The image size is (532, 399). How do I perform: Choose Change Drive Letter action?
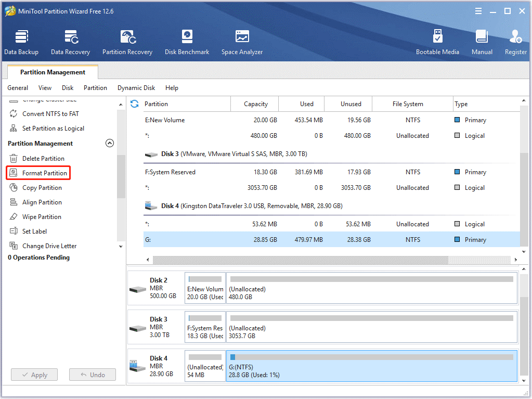point(49,246)
